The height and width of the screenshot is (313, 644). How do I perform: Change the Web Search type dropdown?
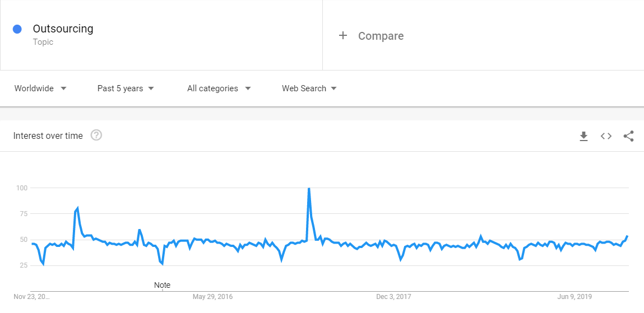[309, 88]
